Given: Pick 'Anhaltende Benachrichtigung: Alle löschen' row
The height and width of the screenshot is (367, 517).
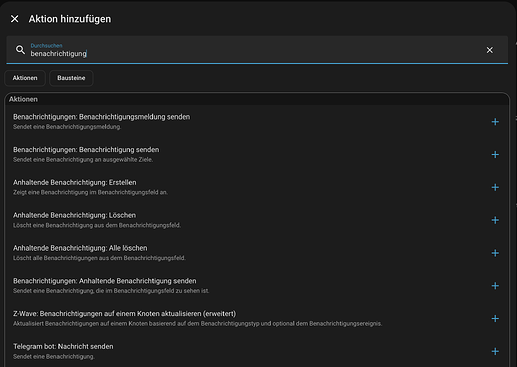Looking at the screenshot, I should tap(257, 253).
